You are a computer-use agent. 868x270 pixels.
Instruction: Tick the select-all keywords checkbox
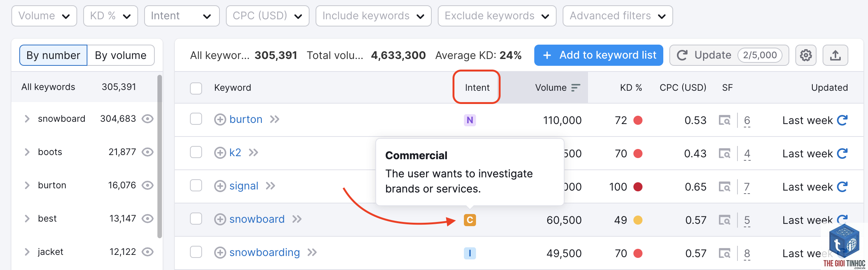tap(196, 88)
